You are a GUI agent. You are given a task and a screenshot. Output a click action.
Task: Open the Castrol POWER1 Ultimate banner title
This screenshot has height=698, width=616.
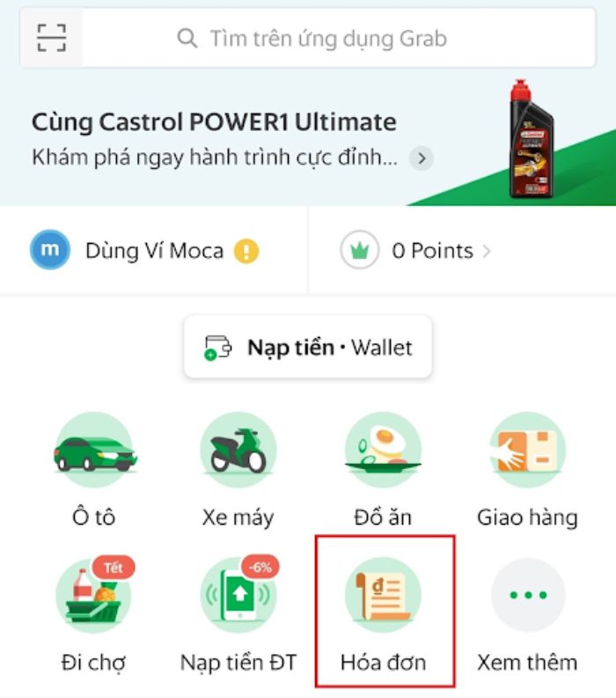214,122
